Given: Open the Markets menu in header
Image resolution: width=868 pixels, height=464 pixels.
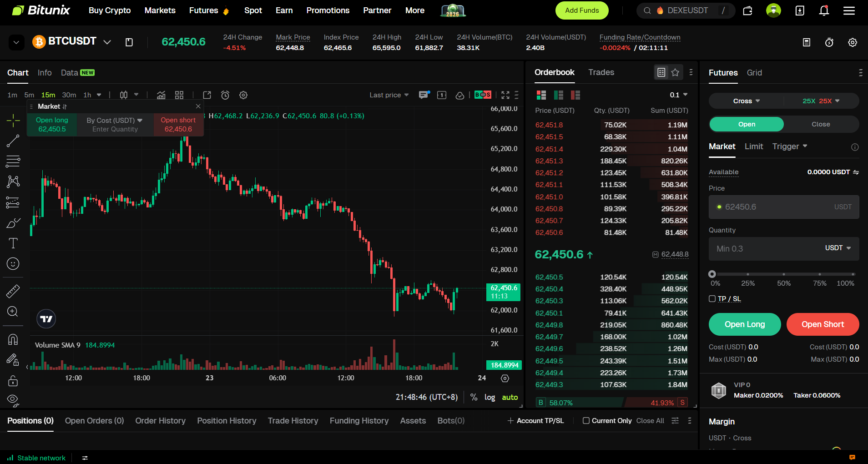Looking at the screenshot, I should [x=160, y=10].
